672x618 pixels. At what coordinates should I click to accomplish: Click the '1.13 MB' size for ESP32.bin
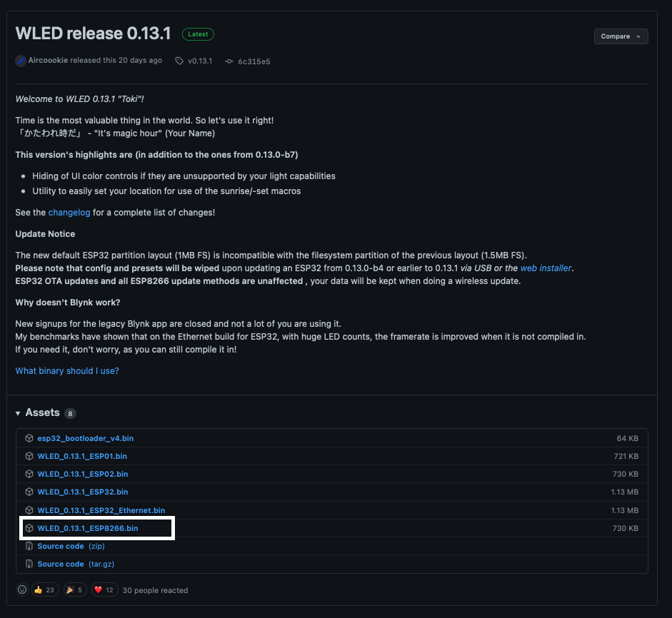pos(624,492)
